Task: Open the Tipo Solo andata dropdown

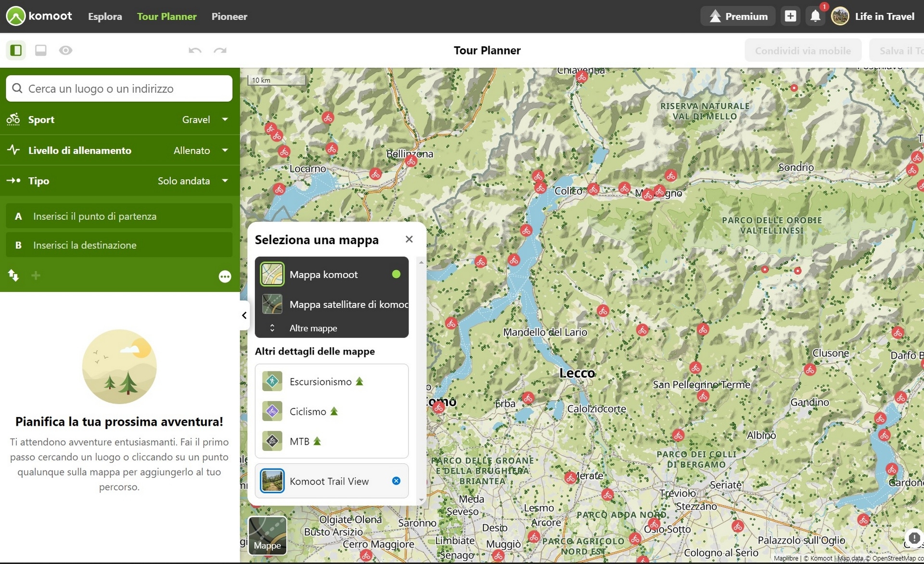Action: pyautogui.click(x=119, y=181)
